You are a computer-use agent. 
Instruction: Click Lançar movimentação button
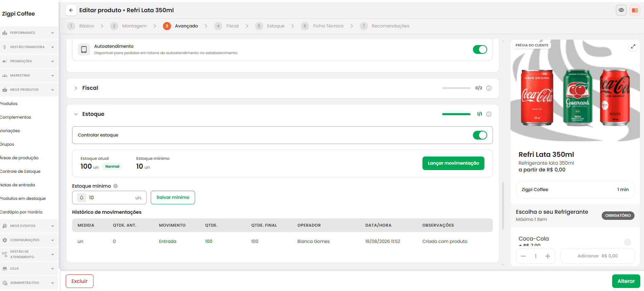click(453, 163)
